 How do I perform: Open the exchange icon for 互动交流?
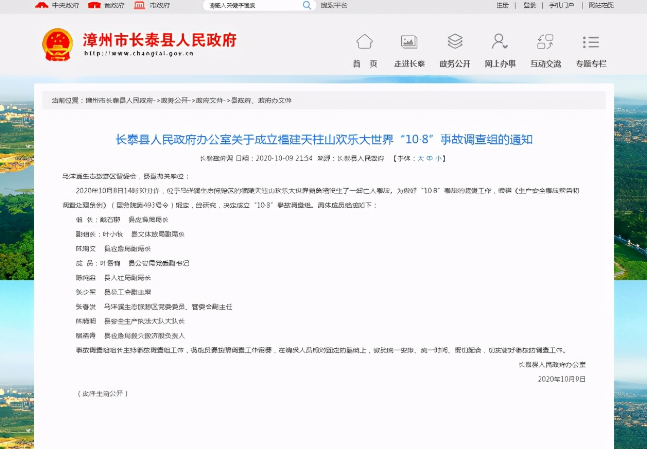point(545,42)
